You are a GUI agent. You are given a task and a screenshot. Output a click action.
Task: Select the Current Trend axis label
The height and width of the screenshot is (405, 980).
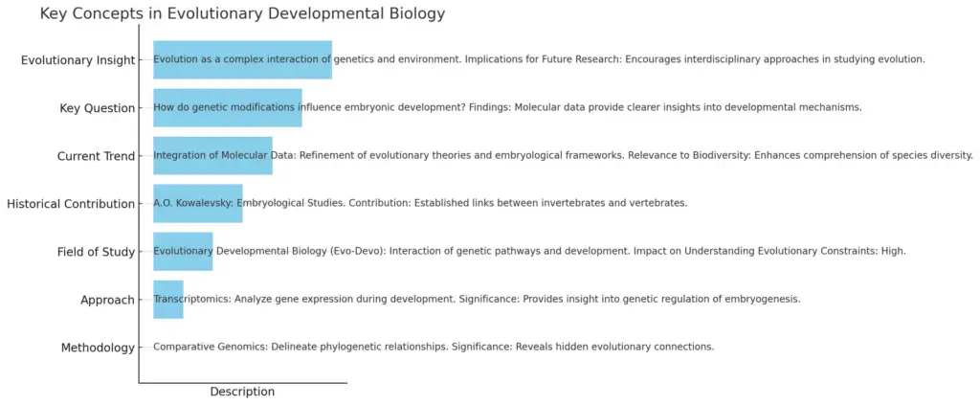(x=96, y=156)
